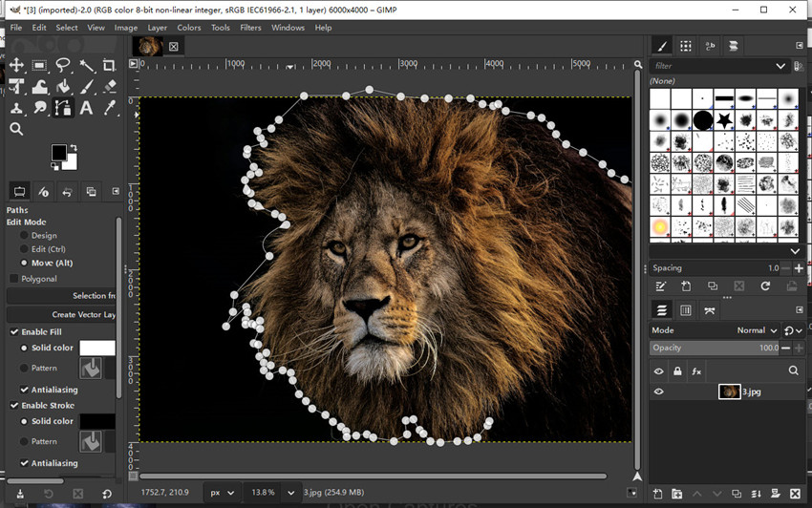Select the Clone stamp tool
This screenshot has height=508, width=812.
[x=16, y=108]
